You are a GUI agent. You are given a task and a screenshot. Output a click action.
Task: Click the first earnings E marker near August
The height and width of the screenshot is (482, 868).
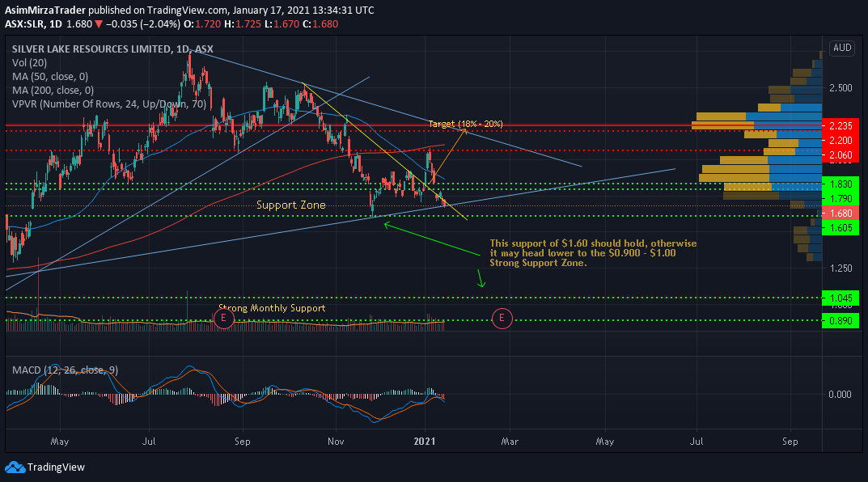click(x=223, y=318)
